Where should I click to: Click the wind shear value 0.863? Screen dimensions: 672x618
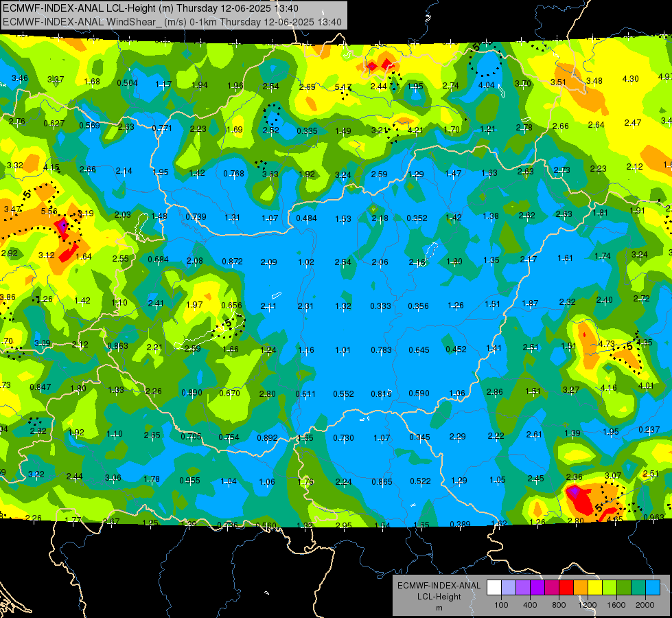118,346
